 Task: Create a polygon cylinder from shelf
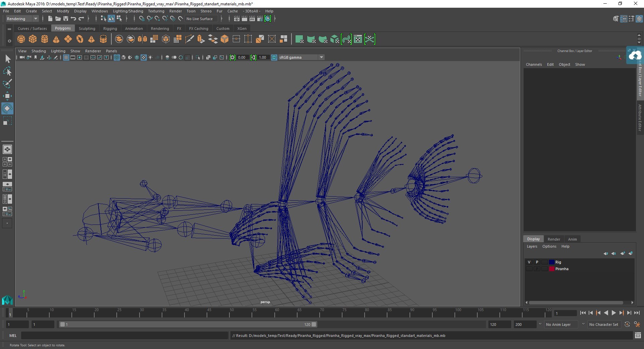coord(45,39)
